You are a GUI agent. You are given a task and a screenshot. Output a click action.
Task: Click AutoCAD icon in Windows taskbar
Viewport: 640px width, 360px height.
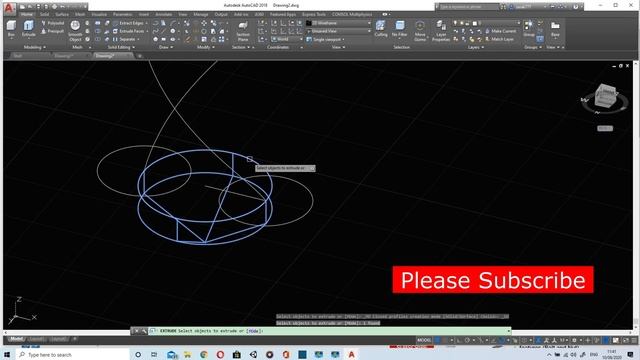click(x=351, y=354)
